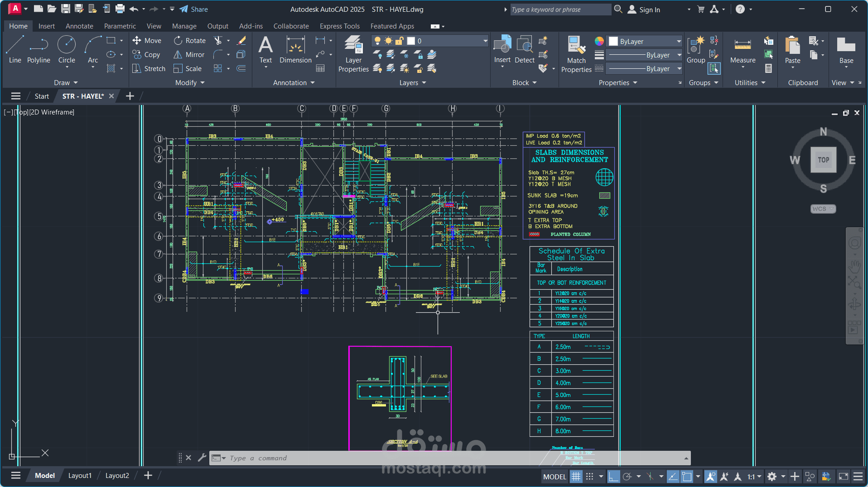Choose the Arc tool
The height and width of the screenshot is (487, 868).
93,50
